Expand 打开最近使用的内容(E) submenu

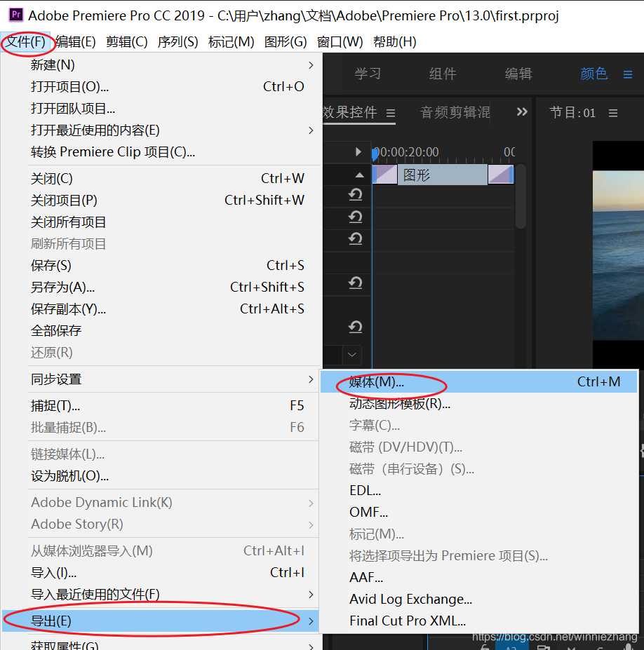pyautogui.click(x=173, y=130)
